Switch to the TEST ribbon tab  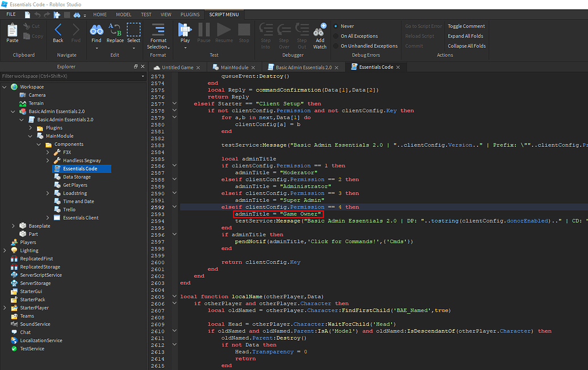coord(146,15)
